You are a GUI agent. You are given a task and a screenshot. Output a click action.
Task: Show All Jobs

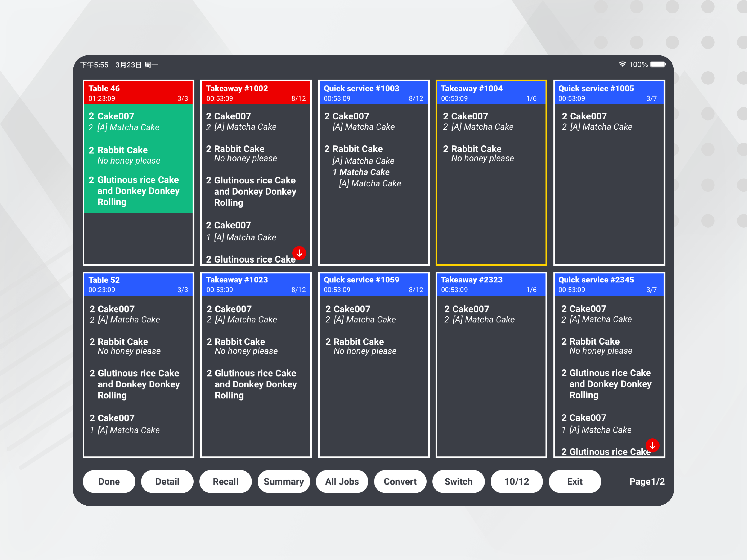[x=342, y=481]
